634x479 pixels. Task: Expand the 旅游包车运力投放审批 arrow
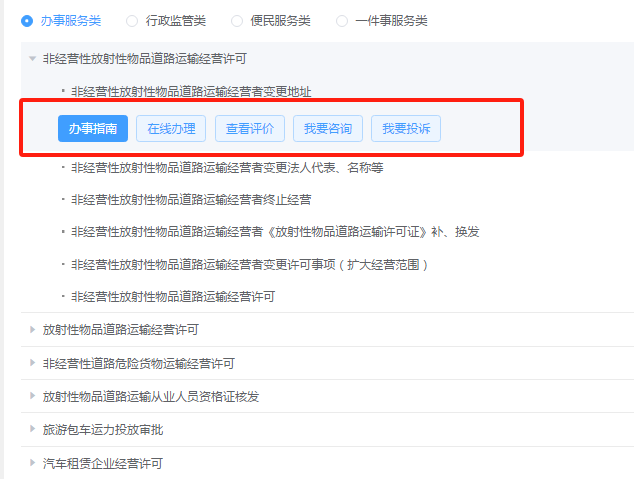33,430
